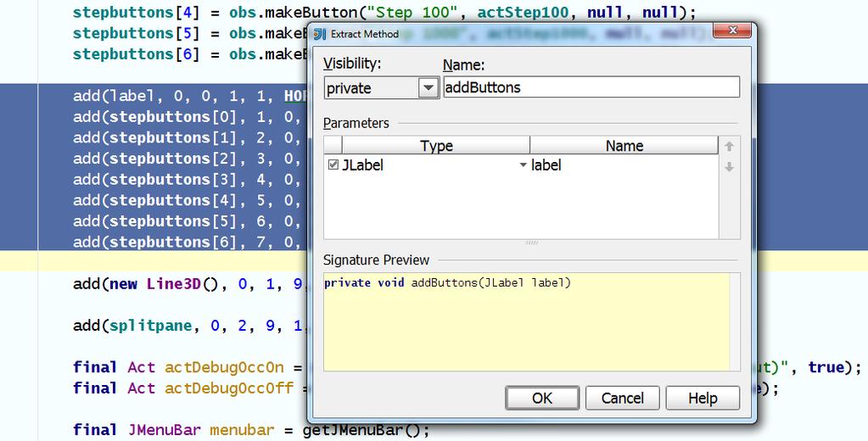Uncheck the JLabel parameter checkbox
Viewport: 868px width, 441px height.
pyautogui.click(x=333, y=165)
